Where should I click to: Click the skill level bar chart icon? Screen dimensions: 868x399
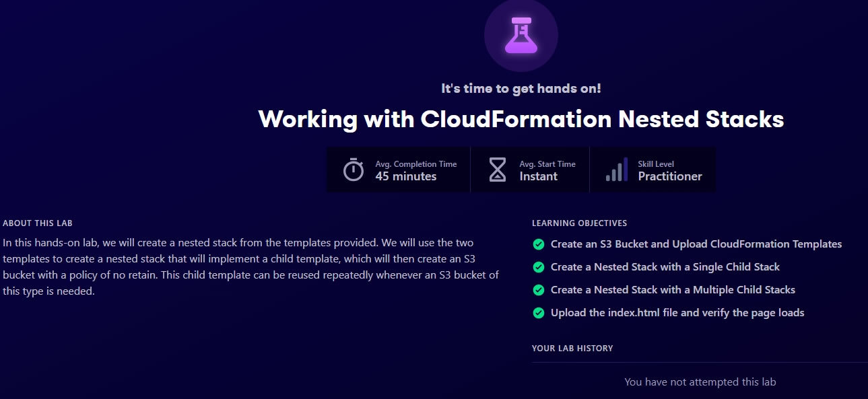point(617,170)
